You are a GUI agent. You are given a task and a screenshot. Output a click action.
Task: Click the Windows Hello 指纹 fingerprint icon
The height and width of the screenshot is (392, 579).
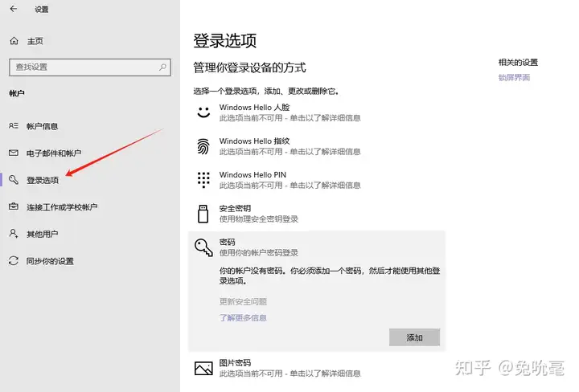coord(203,146)
